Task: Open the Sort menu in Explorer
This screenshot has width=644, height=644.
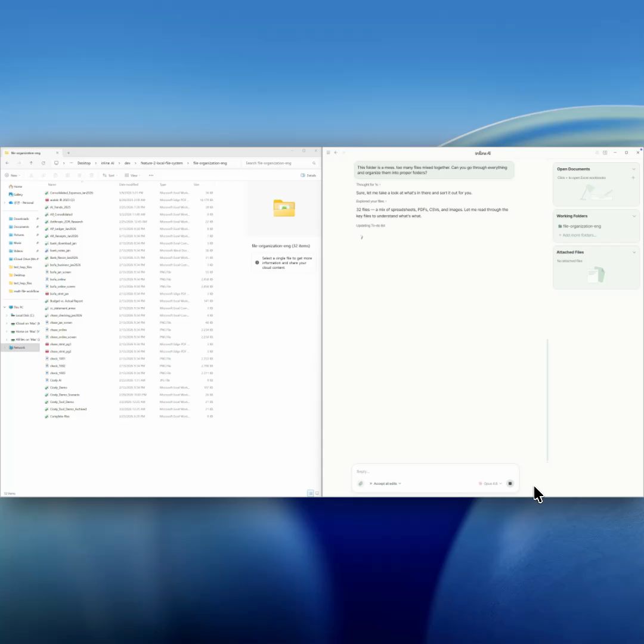Action: [x=109, y=175]
